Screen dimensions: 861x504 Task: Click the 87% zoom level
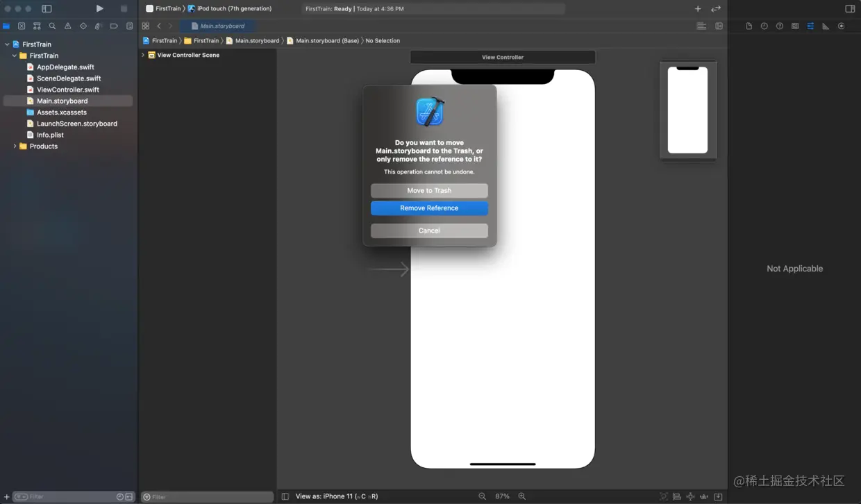pos(502,496)
